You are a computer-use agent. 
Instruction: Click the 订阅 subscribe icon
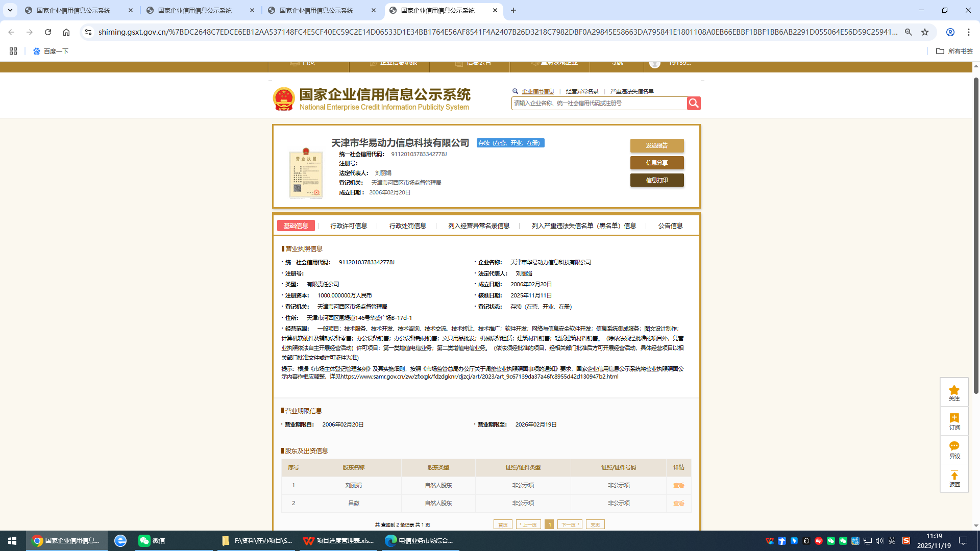point(954,421)
